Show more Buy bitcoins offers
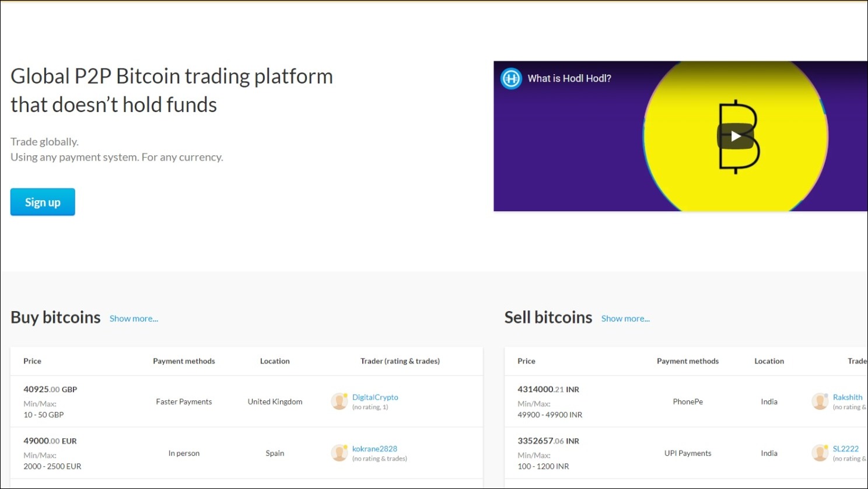 134,319
